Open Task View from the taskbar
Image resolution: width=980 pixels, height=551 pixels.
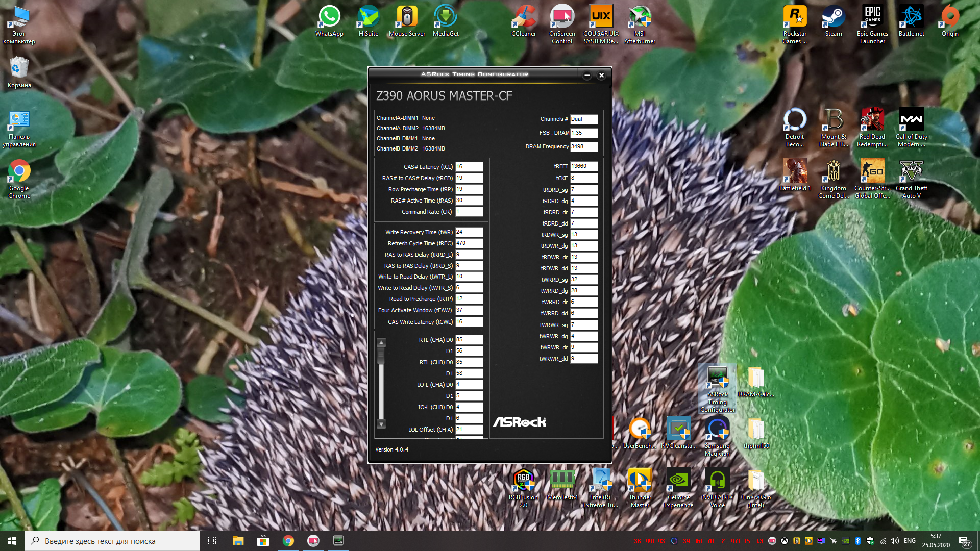point(212,541)
